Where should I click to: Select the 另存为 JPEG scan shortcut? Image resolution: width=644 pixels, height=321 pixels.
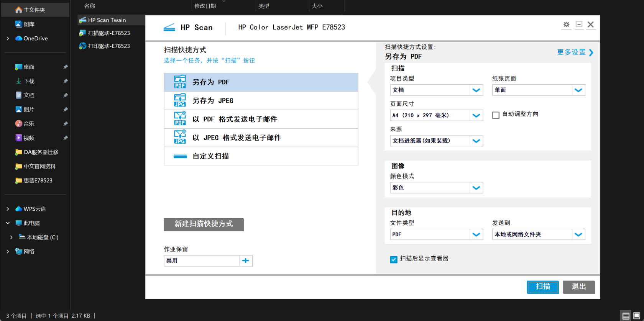tap(261, 100)
